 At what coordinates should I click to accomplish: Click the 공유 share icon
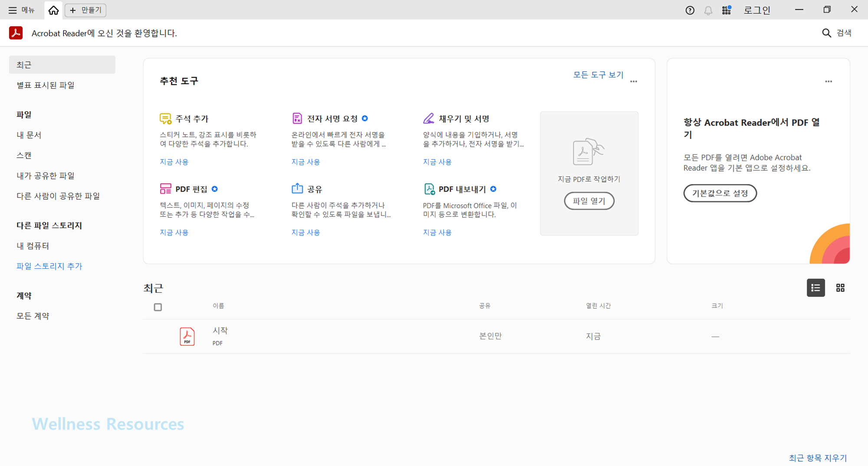[x=297, y=188]
